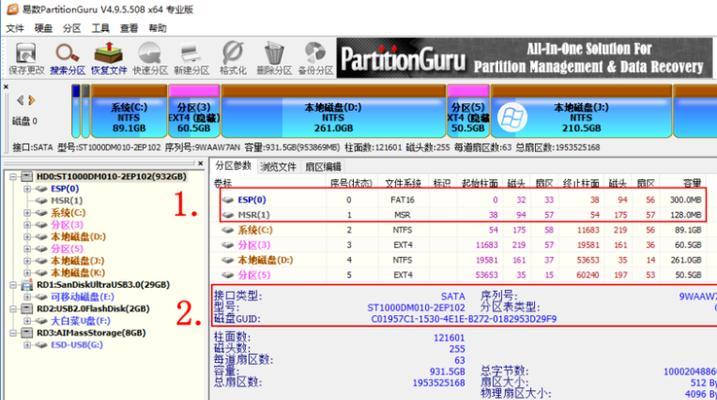The image size is (717, 400).
Task: Collapse the RD1:SanDiskUltraUSB3.0 node
Action: (13, 285)
